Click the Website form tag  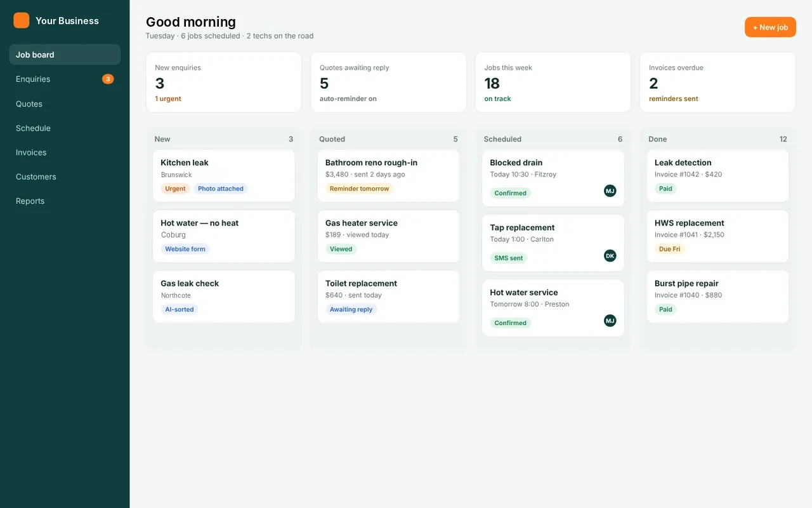coord(185,249)
